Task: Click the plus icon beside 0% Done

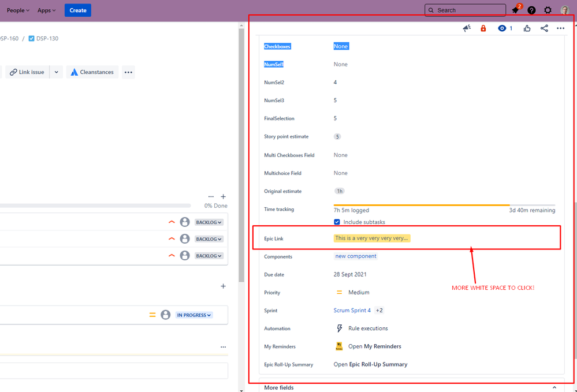Action: 223,196
